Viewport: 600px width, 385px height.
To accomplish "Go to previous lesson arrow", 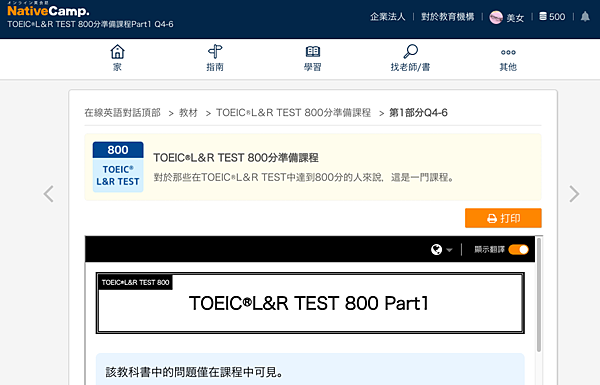I will pyautogui.click(x=49, y=194).
